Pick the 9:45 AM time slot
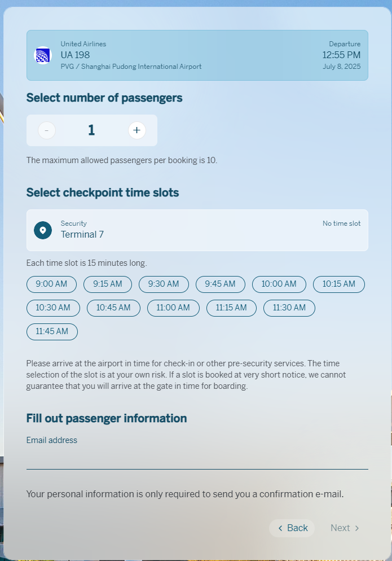Image resolution: width=392 pixels, height=561 pixels. click(220, 284)
